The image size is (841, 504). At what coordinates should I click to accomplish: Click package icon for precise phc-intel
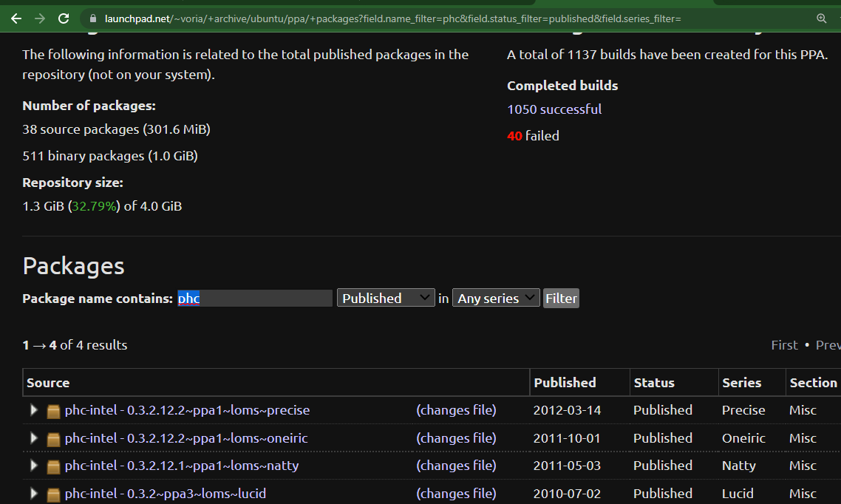click(x=53, y=411)
